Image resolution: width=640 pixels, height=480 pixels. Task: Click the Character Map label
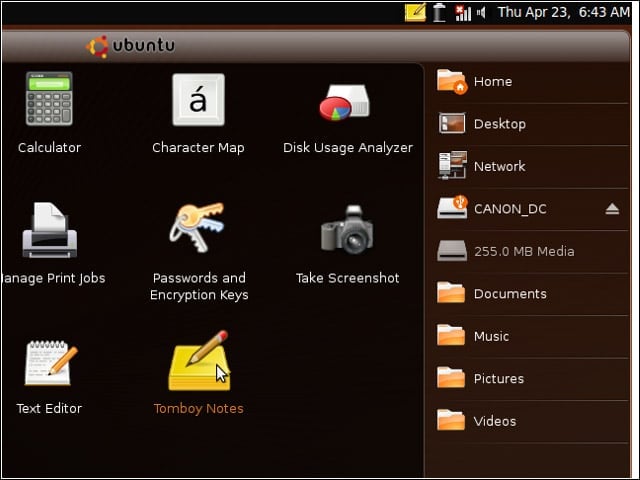[198, 147]
